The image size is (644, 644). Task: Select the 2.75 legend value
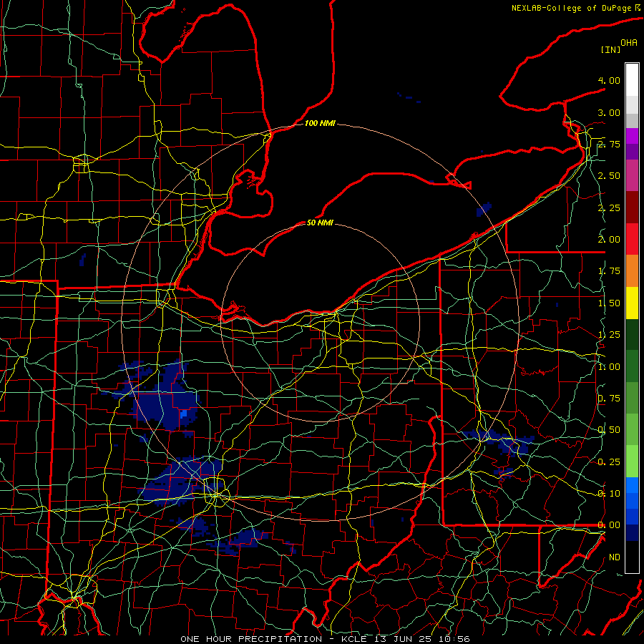pos(609,144)
